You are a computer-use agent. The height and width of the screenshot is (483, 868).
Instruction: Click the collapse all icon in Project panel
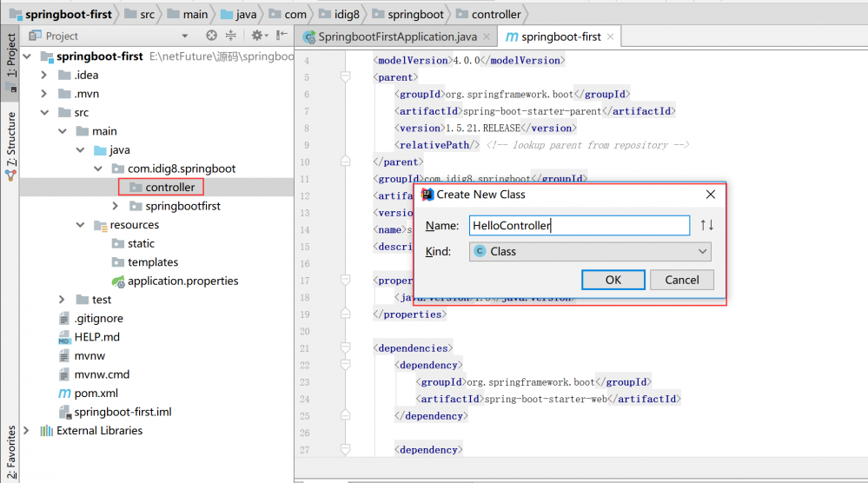click(x=231, y=36)
